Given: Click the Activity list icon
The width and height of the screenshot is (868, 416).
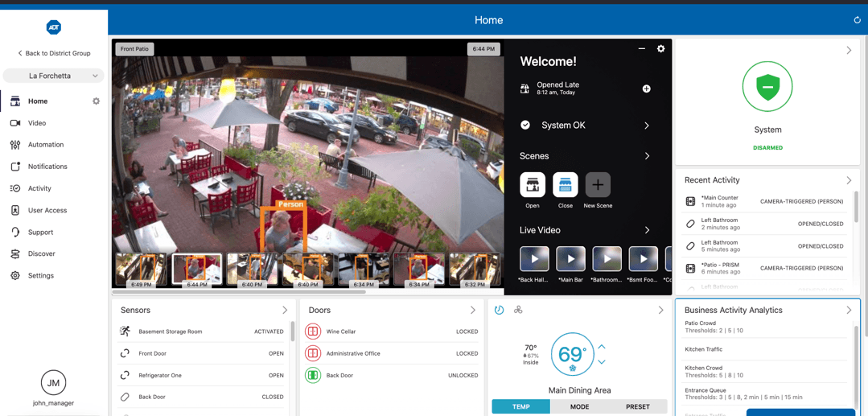Looking at the screenshot, I should (15, 188).
